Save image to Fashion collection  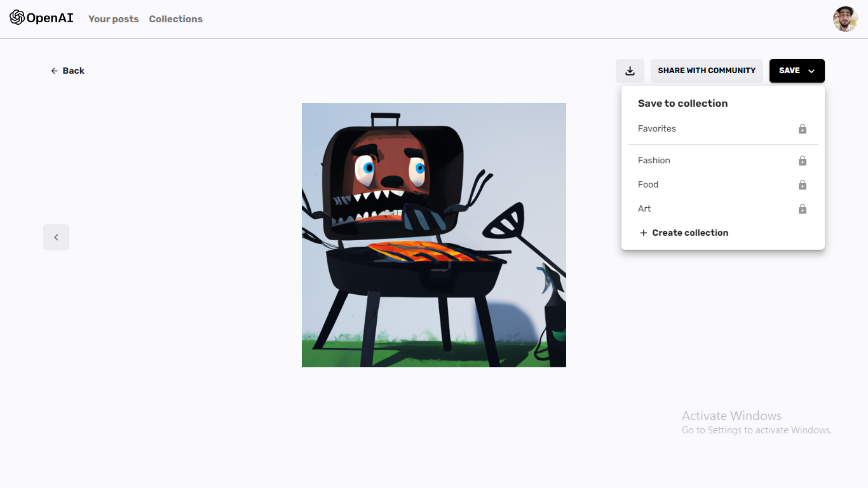coord(722,161)
